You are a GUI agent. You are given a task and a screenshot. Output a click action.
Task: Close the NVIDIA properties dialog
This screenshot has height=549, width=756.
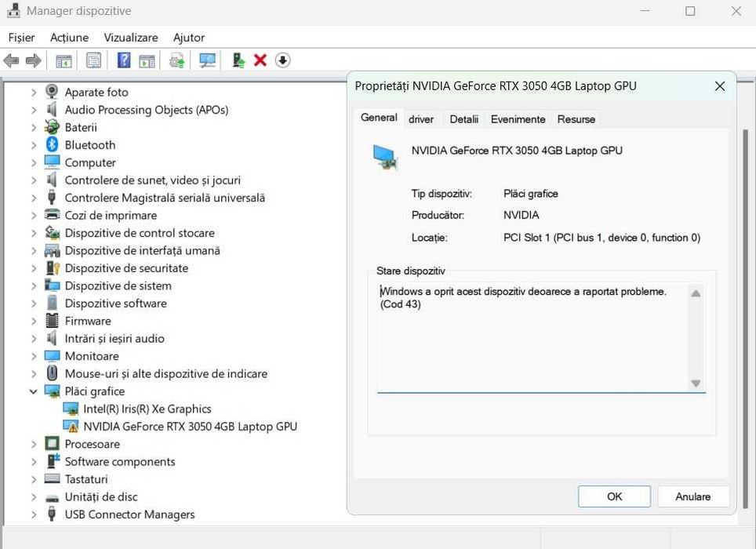point(720,86)
